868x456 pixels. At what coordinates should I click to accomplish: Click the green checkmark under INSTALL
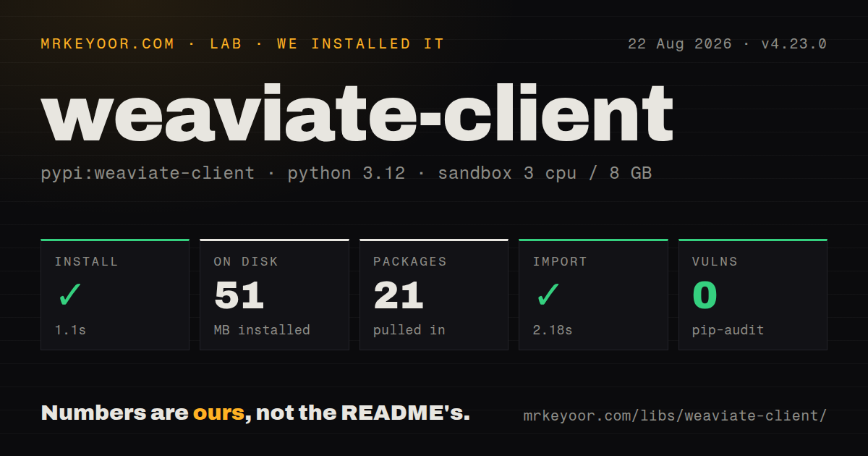69,295
